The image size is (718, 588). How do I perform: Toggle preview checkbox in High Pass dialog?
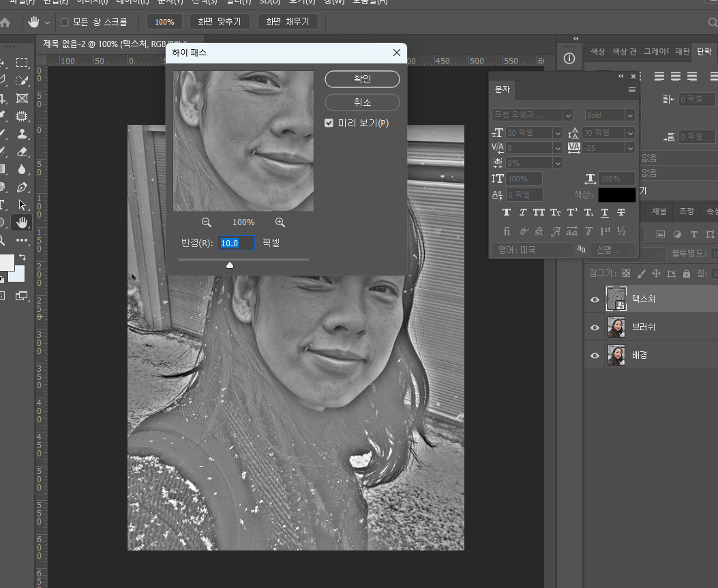[x=329, y=123]
